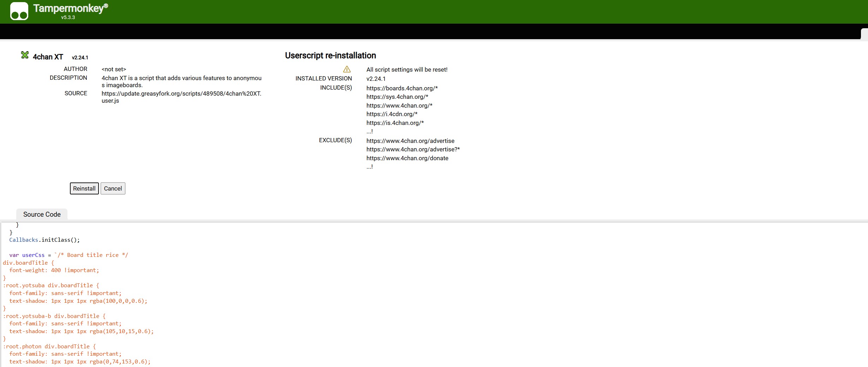The width and height of the screenshot is (868, 367).
Task: Click the include URL https://sys.4chan.org/*
Action: (x=397, y=97)
